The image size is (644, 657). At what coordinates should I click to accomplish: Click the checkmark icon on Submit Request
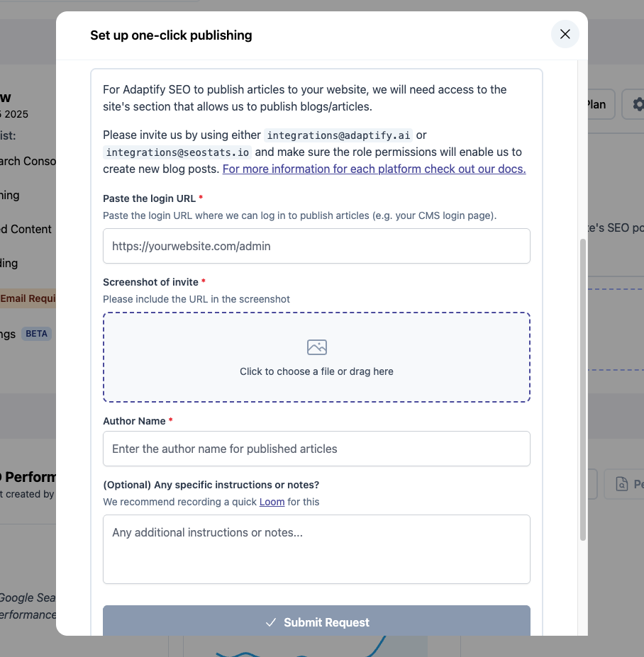270,622
